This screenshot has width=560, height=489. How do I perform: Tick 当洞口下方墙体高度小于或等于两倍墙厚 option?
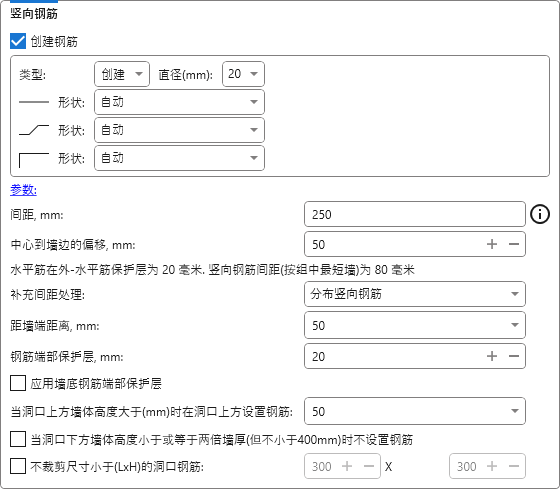[18, 439]
